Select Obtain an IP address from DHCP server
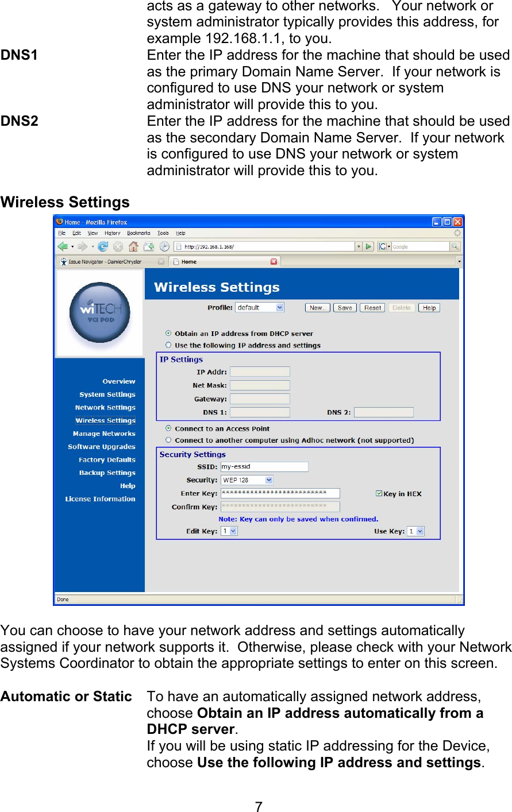 168,333
